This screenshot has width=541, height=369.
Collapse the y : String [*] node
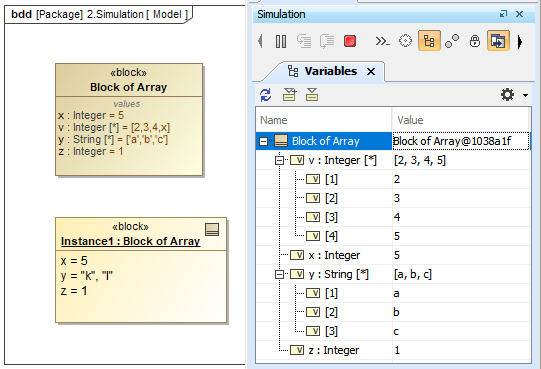point(279,274)
